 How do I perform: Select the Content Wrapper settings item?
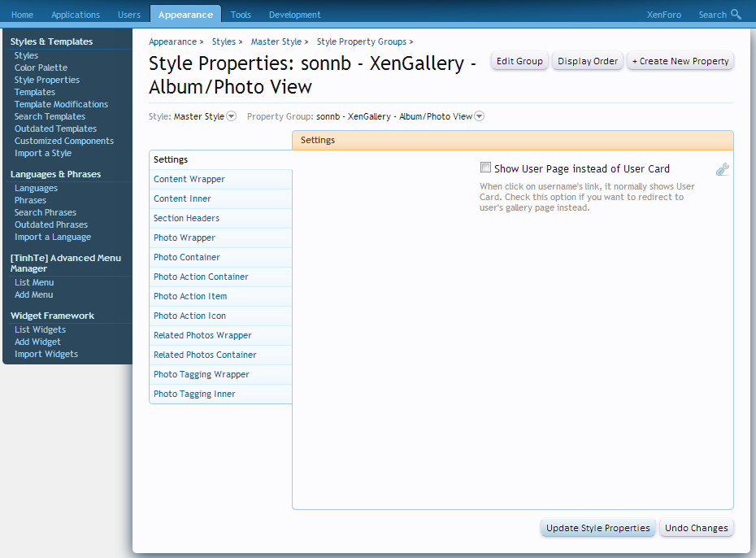(x=189, y=178)
